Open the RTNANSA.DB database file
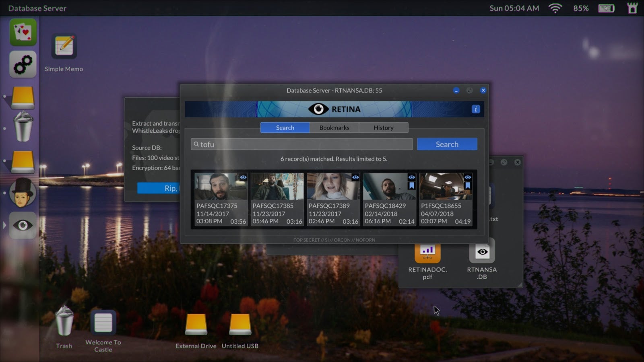This screenshot has width=644, height=362. click(x=482, y=252)
